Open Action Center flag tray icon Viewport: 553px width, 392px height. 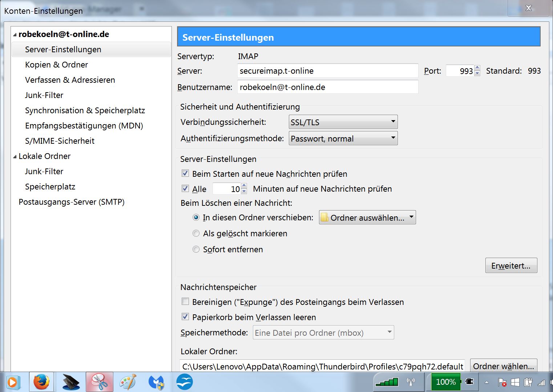click(x=502, y=382)
